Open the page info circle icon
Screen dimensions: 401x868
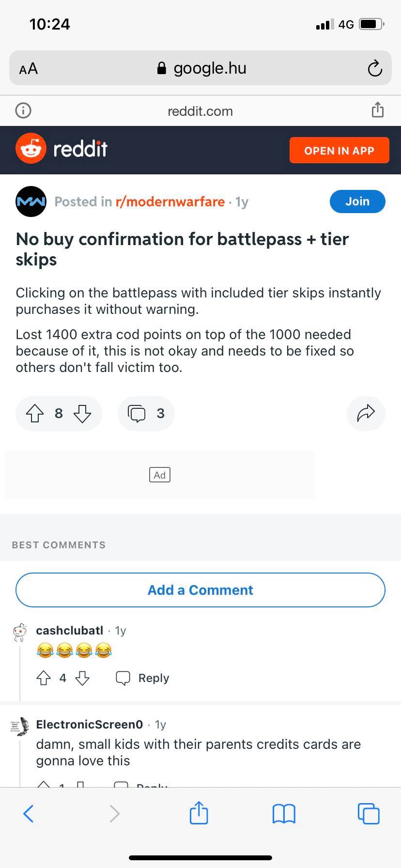coord(23,111)
